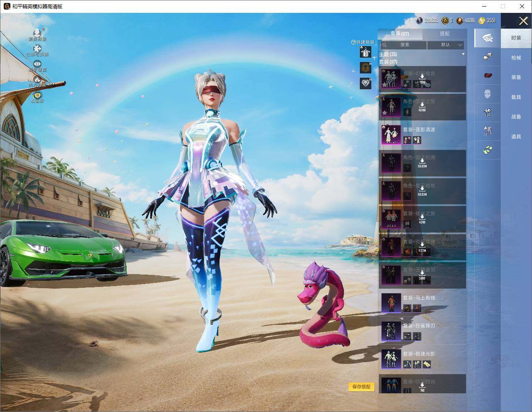The image size is (532, 412).
Task: Open 更换形象 change avatar icon
Action: coord(37,33)
